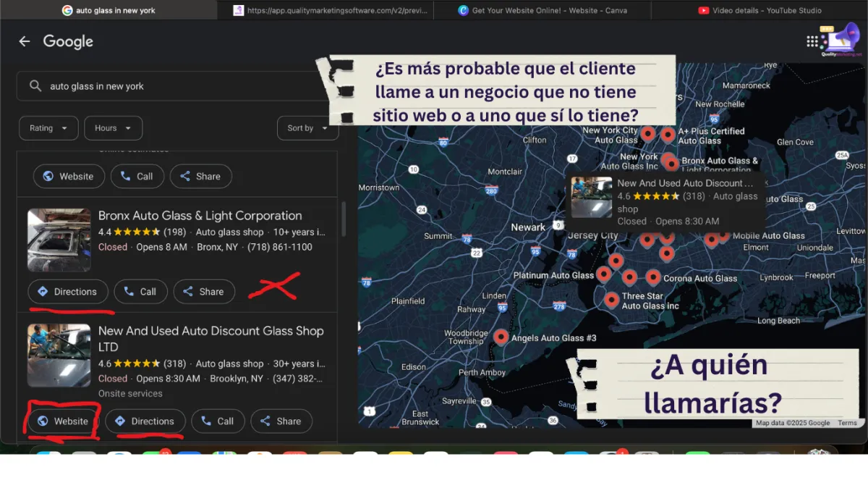Open the Bronx Auto Glass listing photo
This screenshot has width=868, height=488.
pyautogui.click(x=59, y=240)
